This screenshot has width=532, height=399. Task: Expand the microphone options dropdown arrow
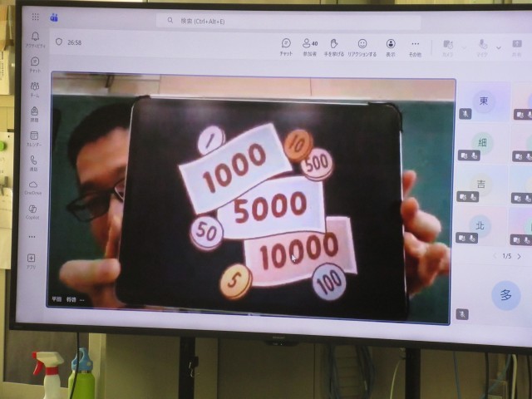click(498, 47)
